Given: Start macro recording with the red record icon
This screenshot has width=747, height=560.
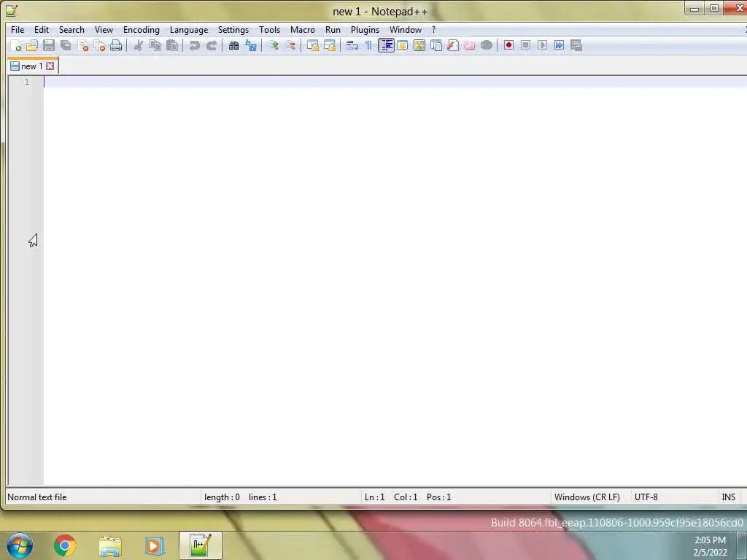Looking at the screenshot, I should pyautogui.click(x=508, y=45).
